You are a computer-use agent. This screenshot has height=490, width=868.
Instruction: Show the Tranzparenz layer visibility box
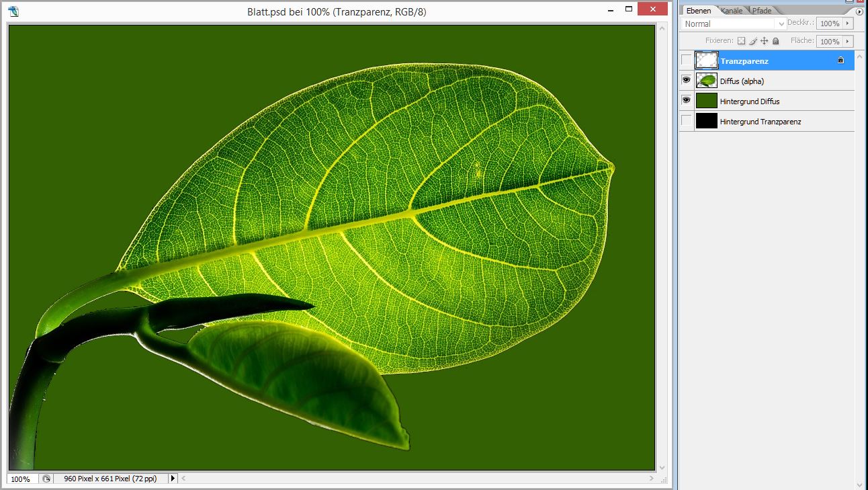tap(686, 60)
